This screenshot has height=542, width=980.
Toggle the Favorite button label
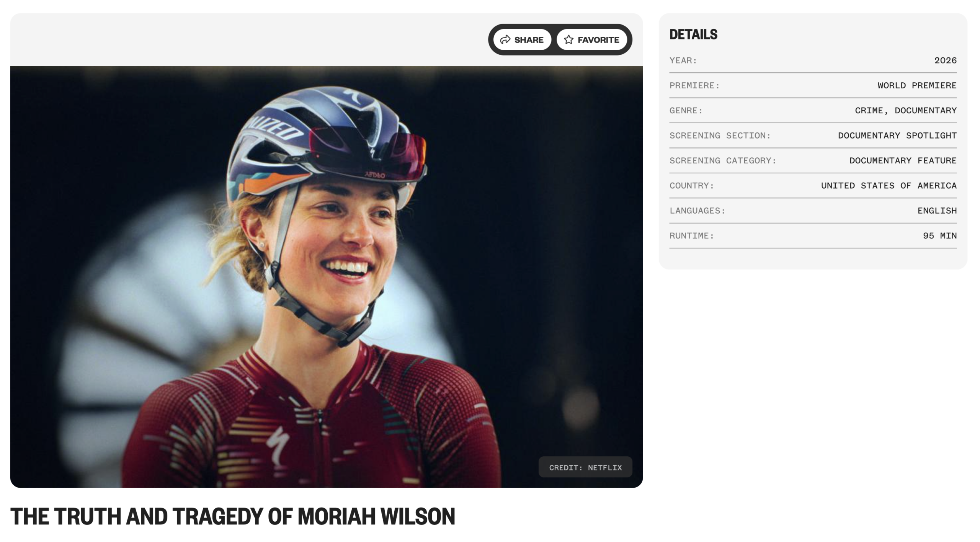pos(598,40)
